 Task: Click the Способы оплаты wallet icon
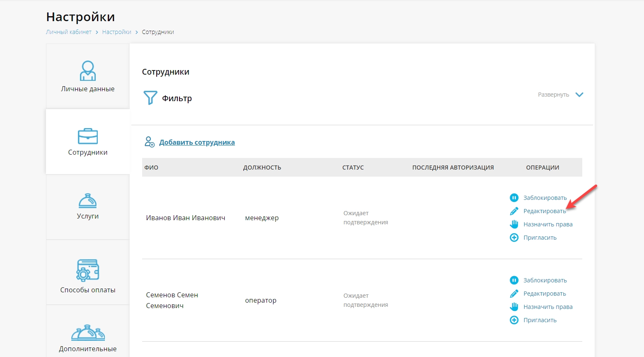pyautogui.click(x=88, y=270)
